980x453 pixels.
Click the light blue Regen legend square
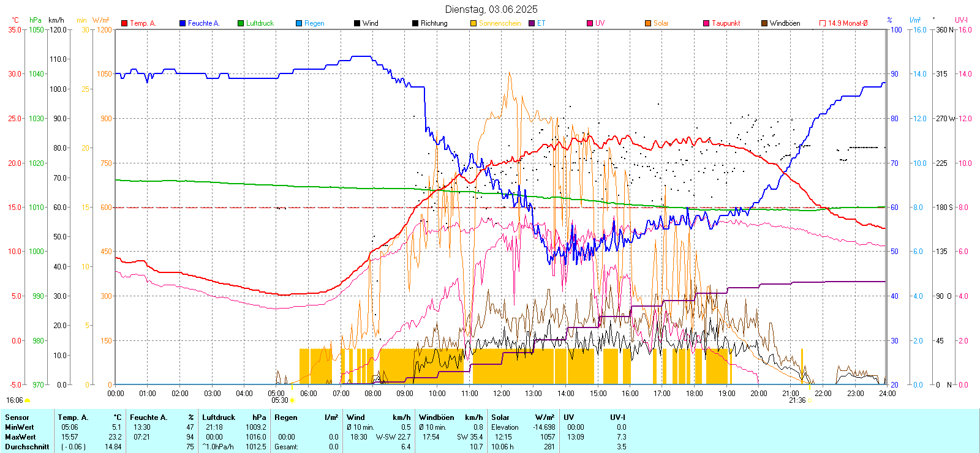point(299,23)
